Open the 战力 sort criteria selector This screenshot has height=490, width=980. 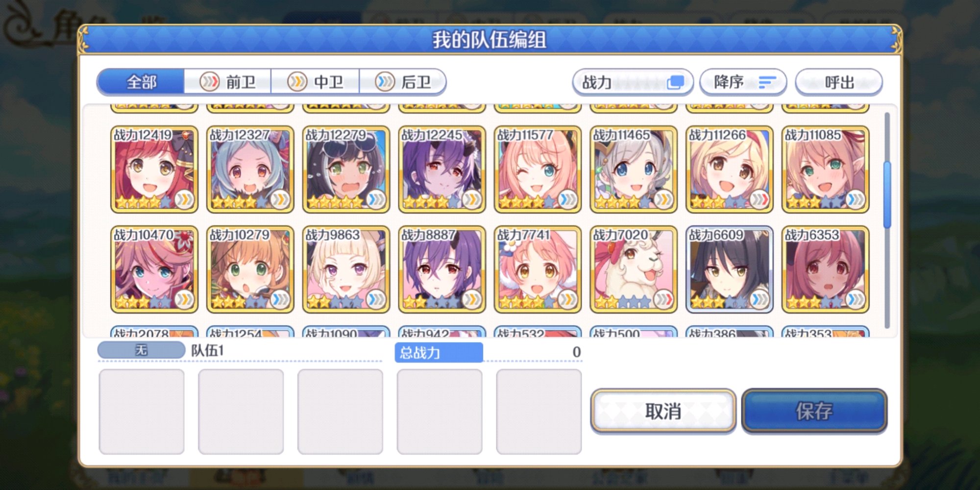pos(633,82)
